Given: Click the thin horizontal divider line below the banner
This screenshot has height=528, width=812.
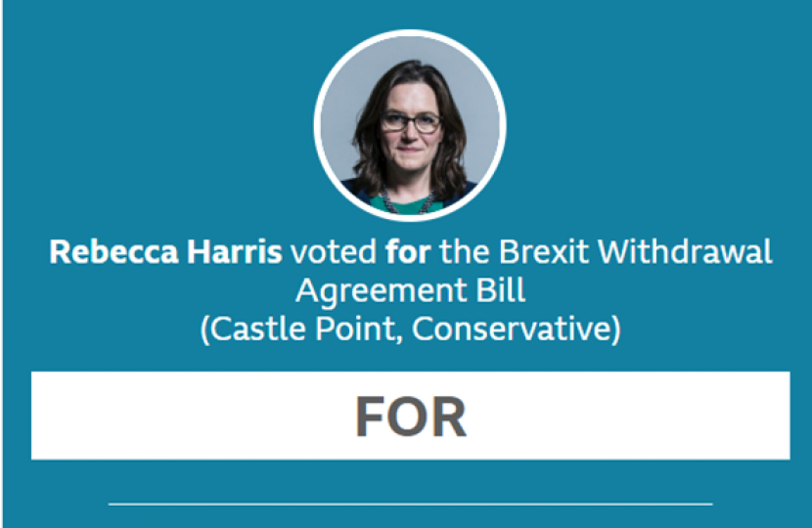Looking at the screenshot, I should click(410, 504).
